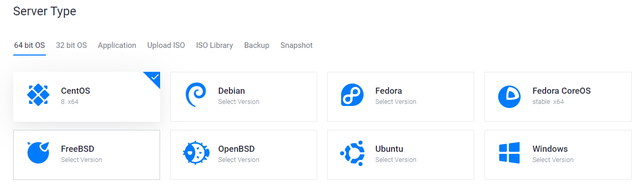
Task: Click the CentOS logo icon
Action: pyautogui.click(x=38, y=95)
